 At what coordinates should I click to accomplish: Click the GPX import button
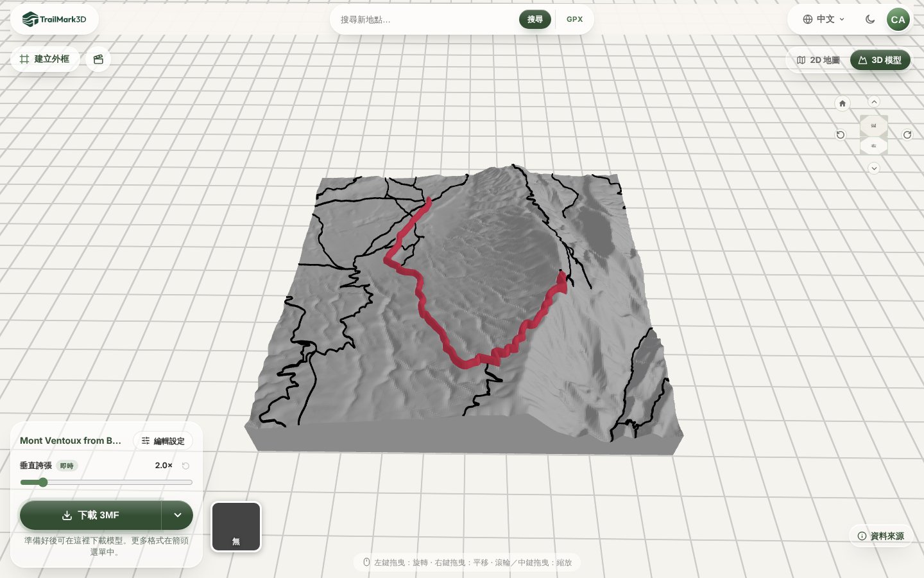point(575,19)
